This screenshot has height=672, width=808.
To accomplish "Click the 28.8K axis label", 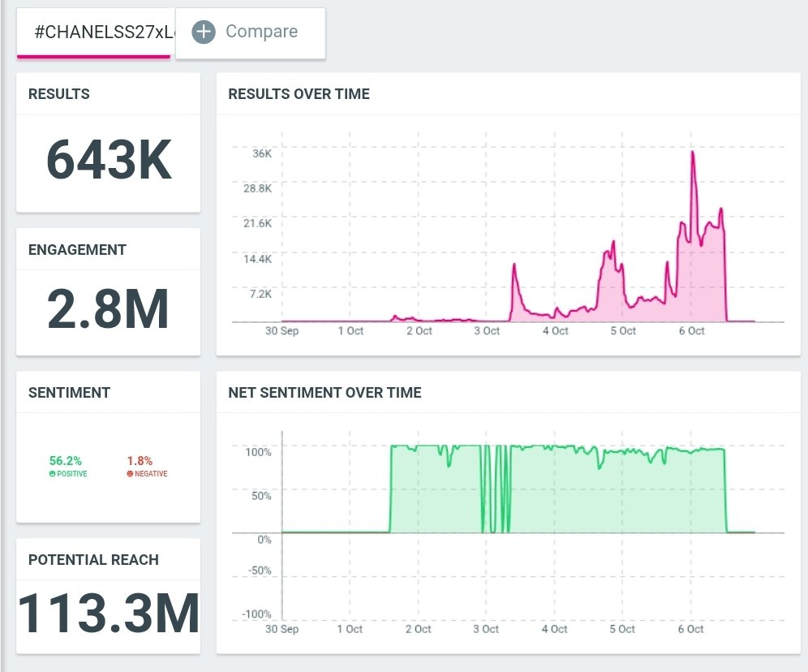I will [257, 188].
